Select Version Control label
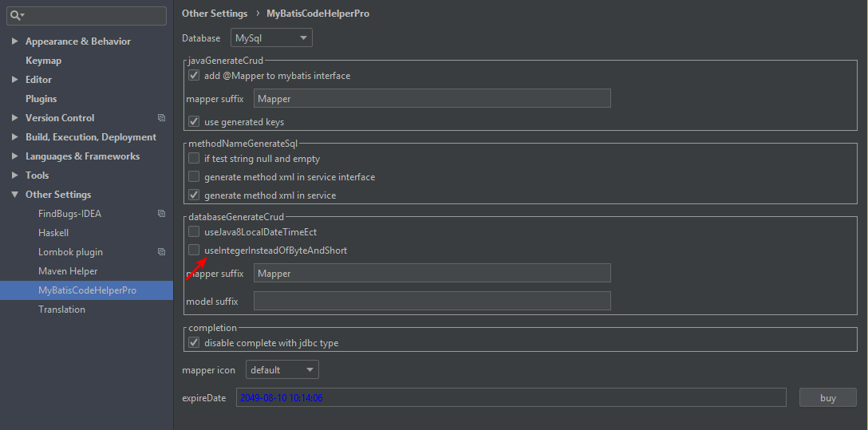The width and height of the screenshot is (868, 430). [60, 118]
